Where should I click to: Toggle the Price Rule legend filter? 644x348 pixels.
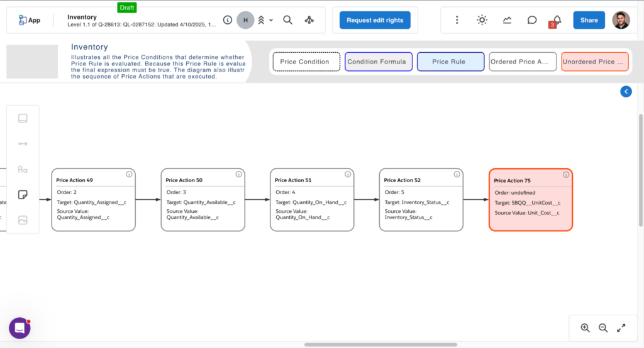(450, 62)
